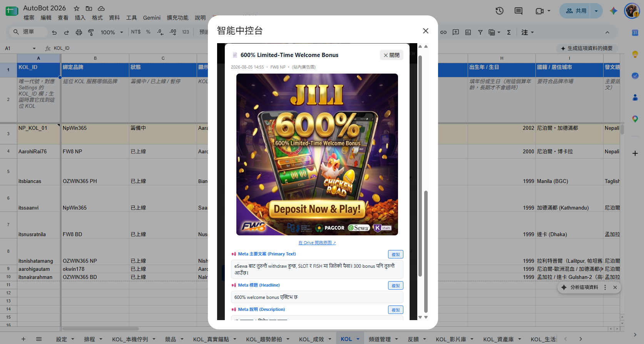Open Google Calendar in the side panel
The width and height of the screenshot is (644, 344).
[x=635, y=33]
